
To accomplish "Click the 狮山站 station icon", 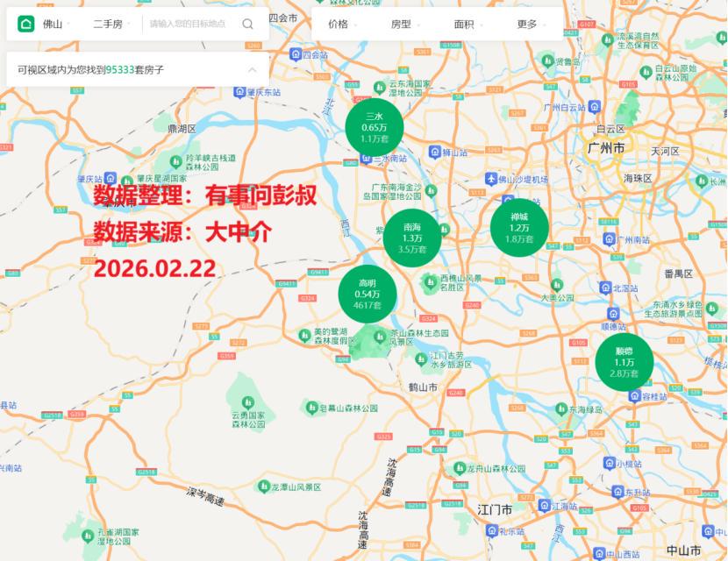I will (434, 152).
